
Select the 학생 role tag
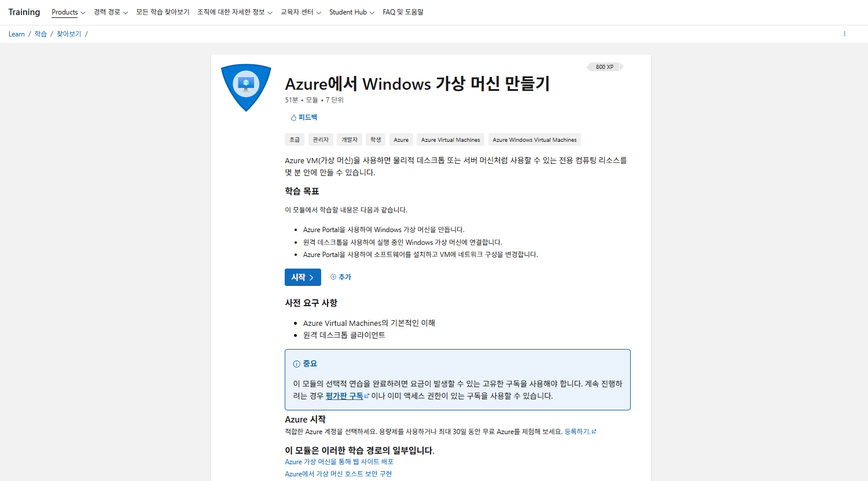pyautogui.click(x=376, y=139)
